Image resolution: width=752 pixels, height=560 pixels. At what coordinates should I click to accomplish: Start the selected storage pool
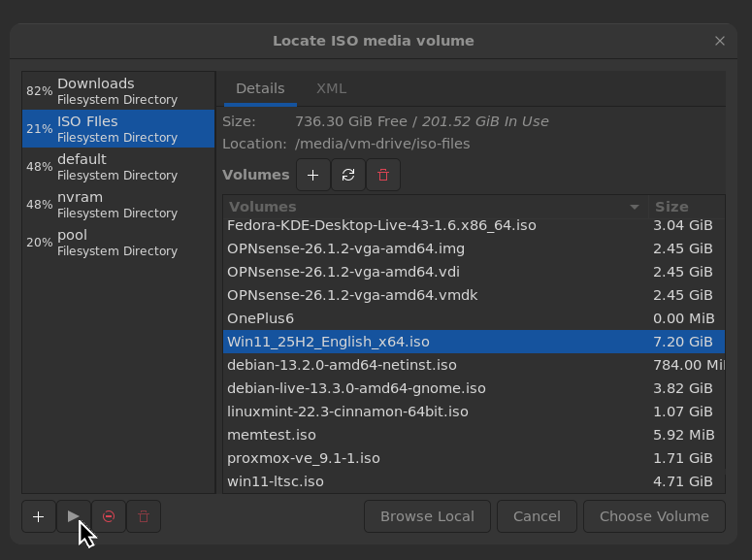(x=74, y=516)
